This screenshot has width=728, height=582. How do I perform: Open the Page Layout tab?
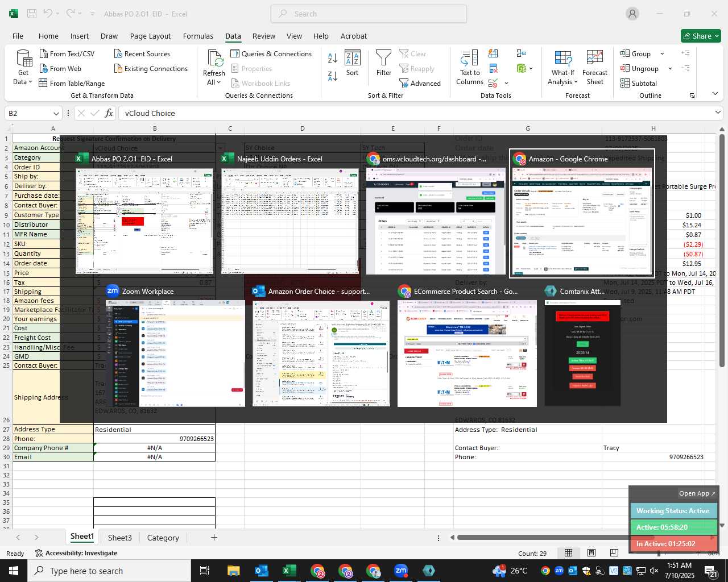point(150,36)
